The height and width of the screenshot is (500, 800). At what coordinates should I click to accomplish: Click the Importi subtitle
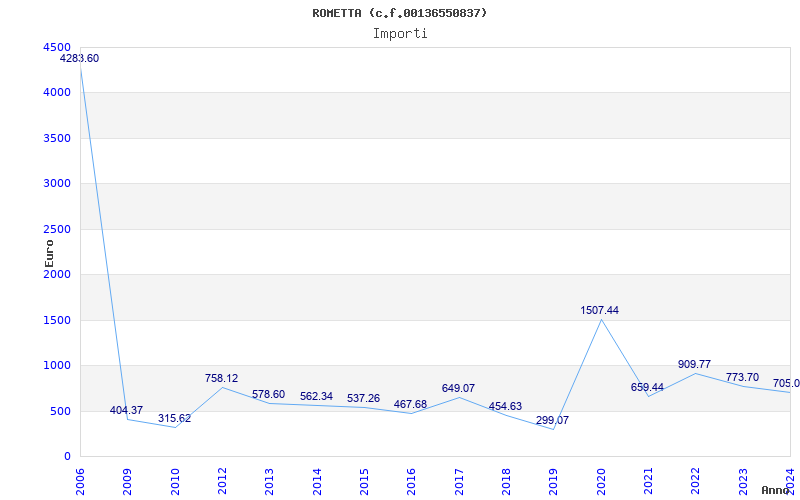[400, 34]
